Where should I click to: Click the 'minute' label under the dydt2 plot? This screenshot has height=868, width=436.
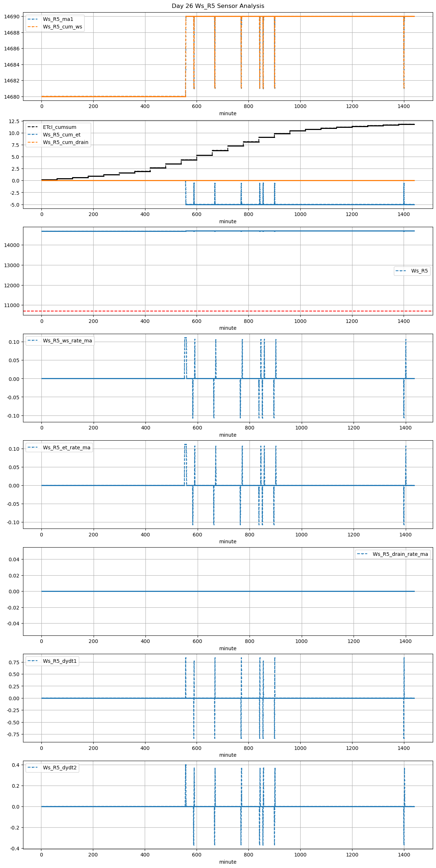228,862
